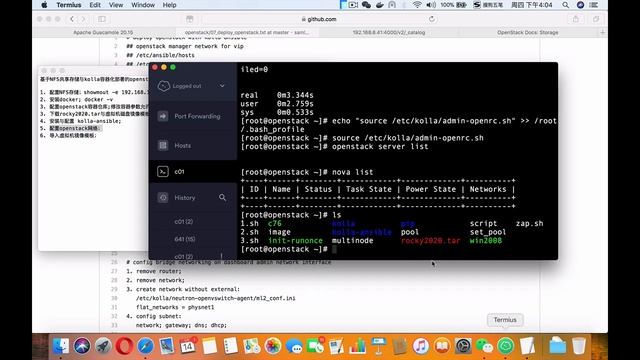Image resolution: width=640 pixels, height=360 pixels.
Task: Open Spotlight search in menu bar
Action: [x=565, y=5]
